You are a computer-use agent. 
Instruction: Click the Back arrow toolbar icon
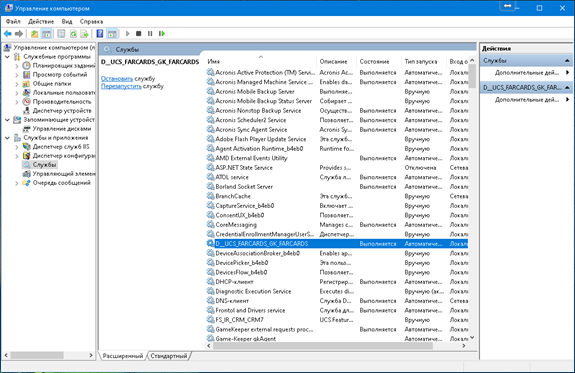[x=7, y=34]
